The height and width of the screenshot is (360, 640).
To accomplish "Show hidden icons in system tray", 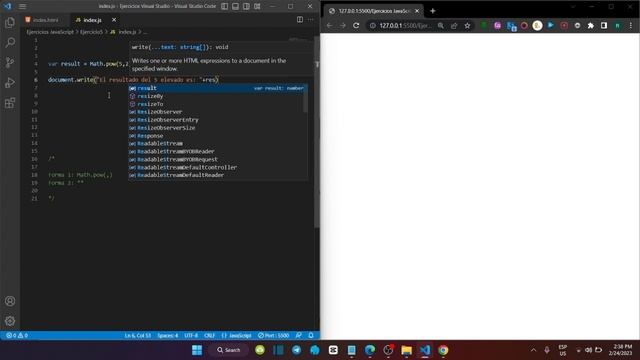I will pyautogui.click(x=533, y=350).
